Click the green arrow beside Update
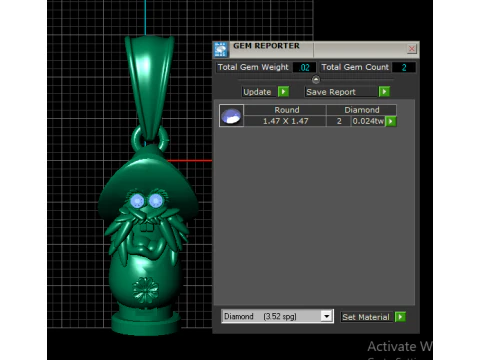 pyautogui.click(x=283, y=92)
